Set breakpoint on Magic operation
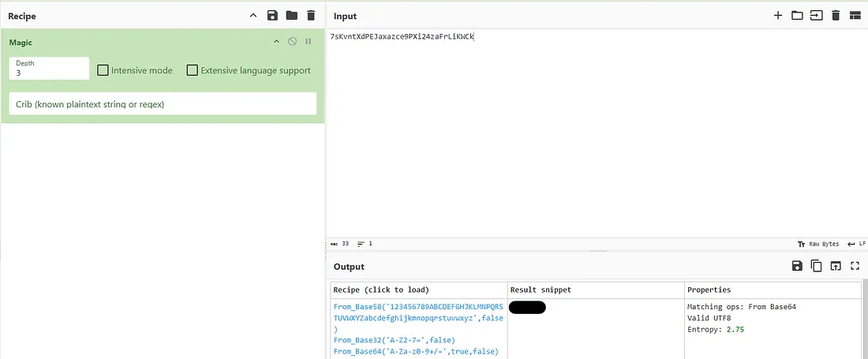The height and width of the screenshot is (359, 868). pos(309,41)
